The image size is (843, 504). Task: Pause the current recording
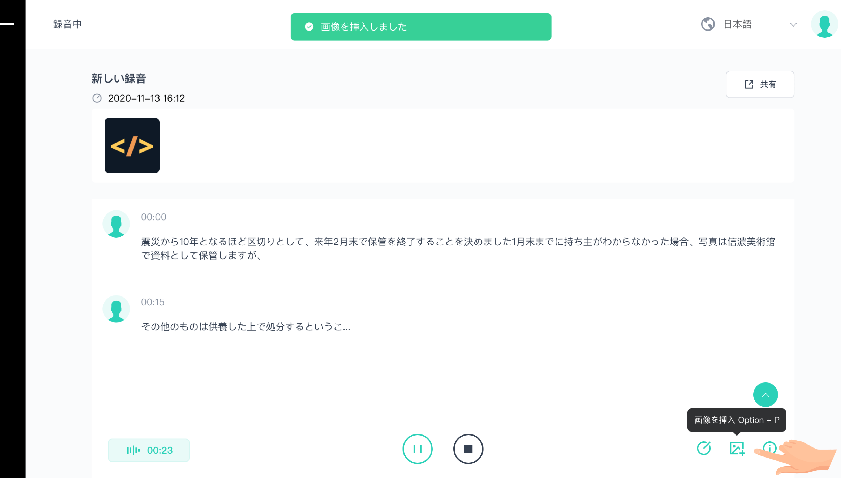418,449
